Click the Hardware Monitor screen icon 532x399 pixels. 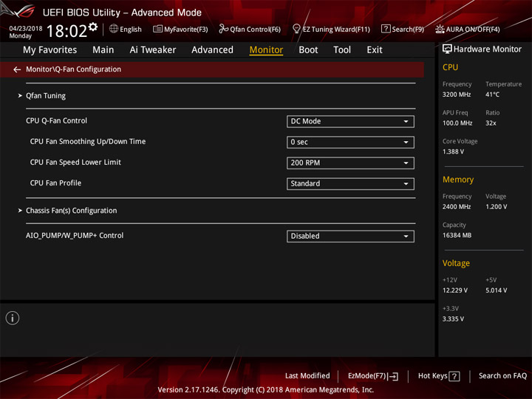pos(447,50)
